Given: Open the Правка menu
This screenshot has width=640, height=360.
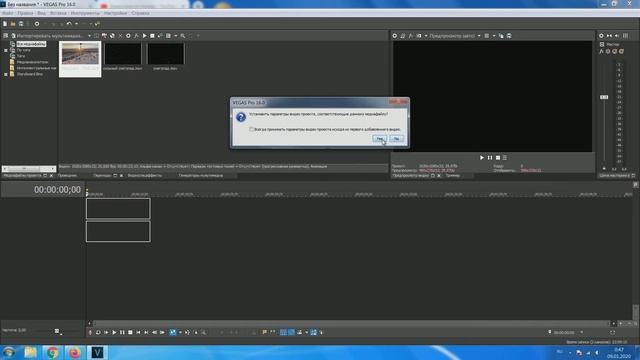Looking at the screenshot, I should pos(25,13).
